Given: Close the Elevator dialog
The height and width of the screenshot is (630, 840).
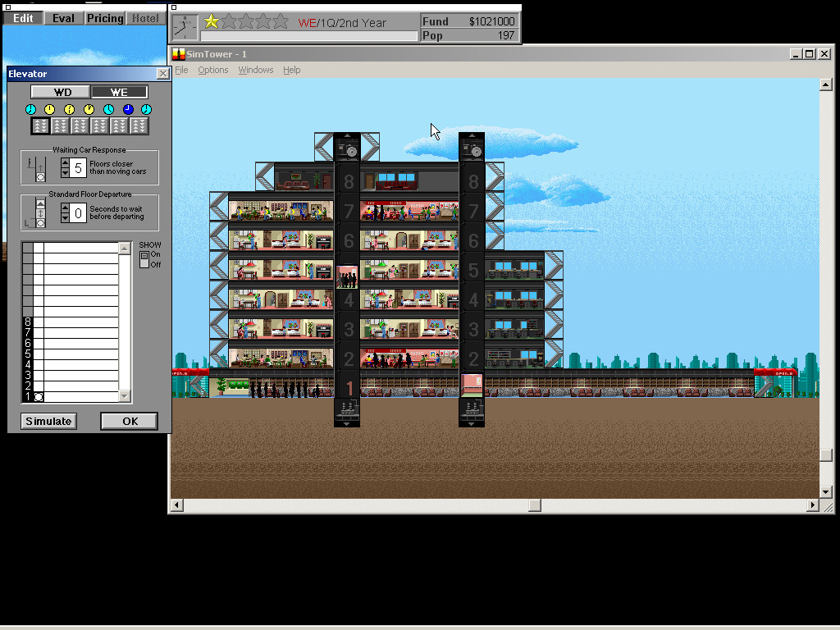Looking at the screenshot, I should pyautogui.click(x=163, y=74).
